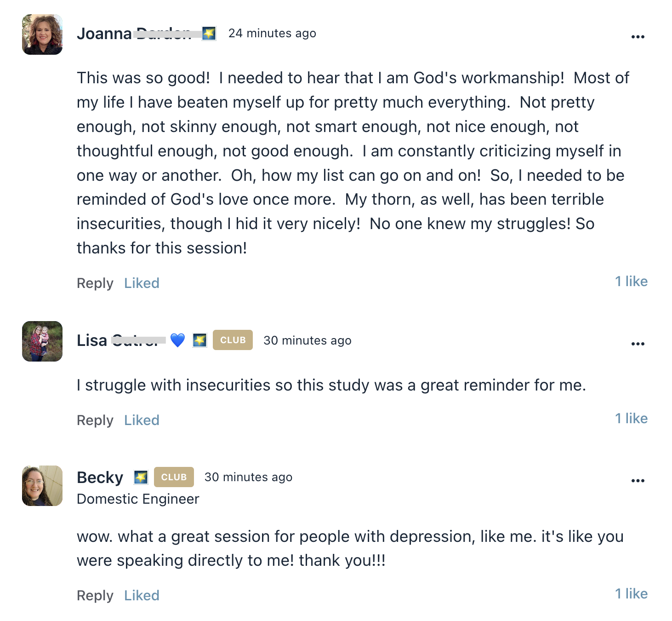This screenshot has height=621, width=672.
Task: Click the blue heart badge next to Lisa
Action: [x=177, y=340]
